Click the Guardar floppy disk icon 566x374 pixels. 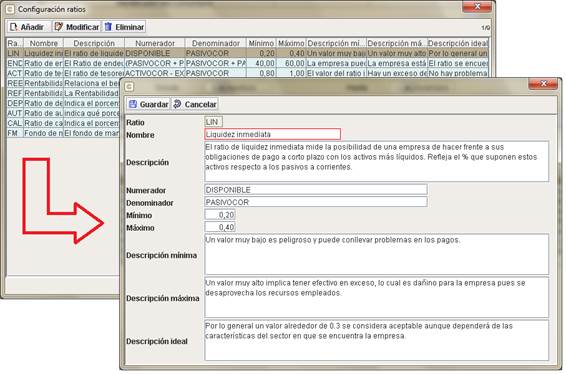click(133, 104)
